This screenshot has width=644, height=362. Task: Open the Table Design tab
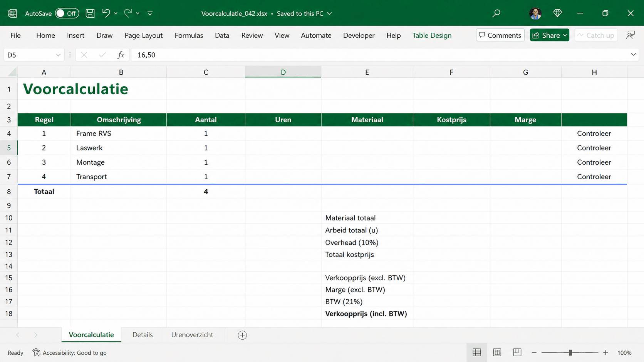click(432, 35)
